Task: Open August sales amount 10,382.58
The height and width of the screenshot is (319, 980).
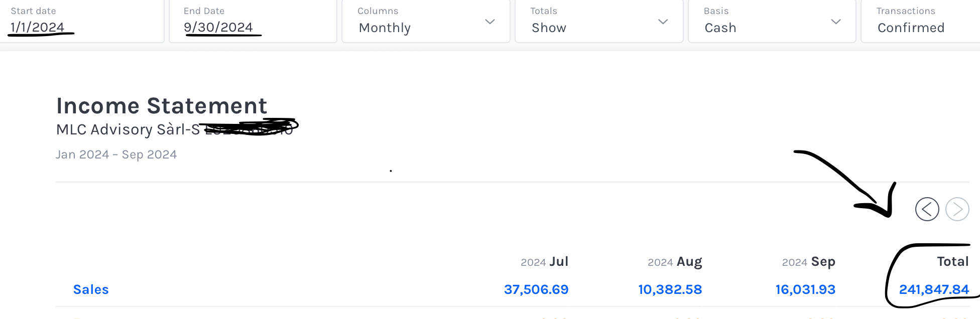Action: [x=670, y=289]
